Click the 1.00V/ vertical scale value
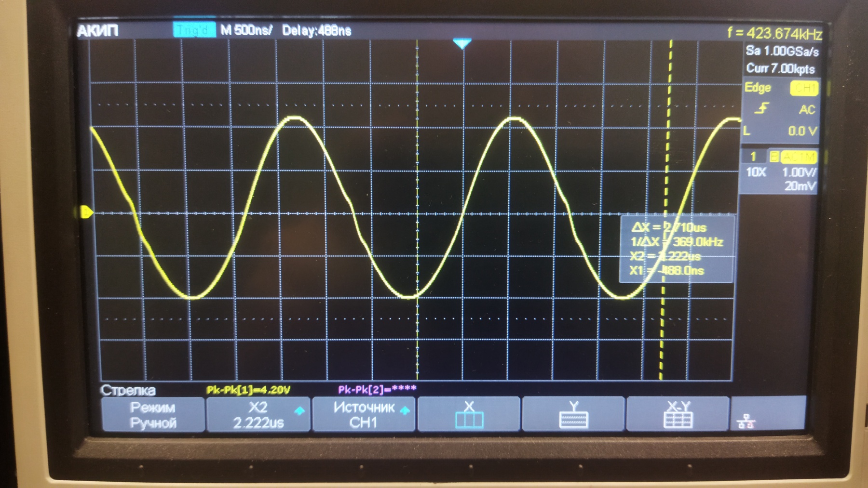The image size is (868, 488). click(x=799, y=172)
